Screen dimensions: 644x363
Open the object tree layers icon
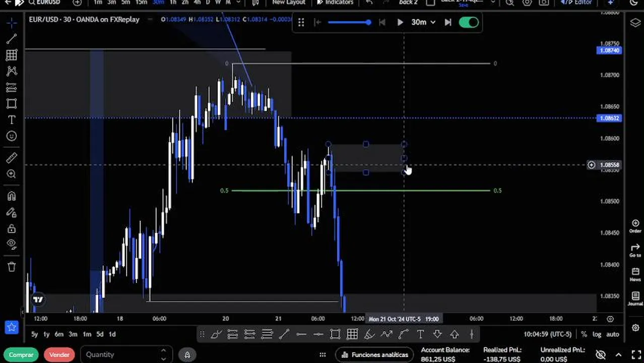635,23
